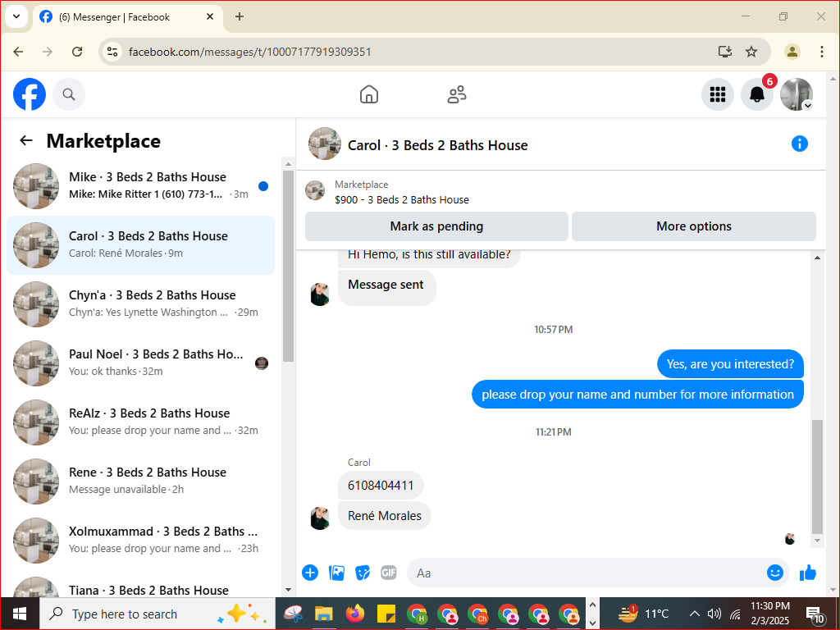Attach a photo using the image icon

(x=336, y=573)
